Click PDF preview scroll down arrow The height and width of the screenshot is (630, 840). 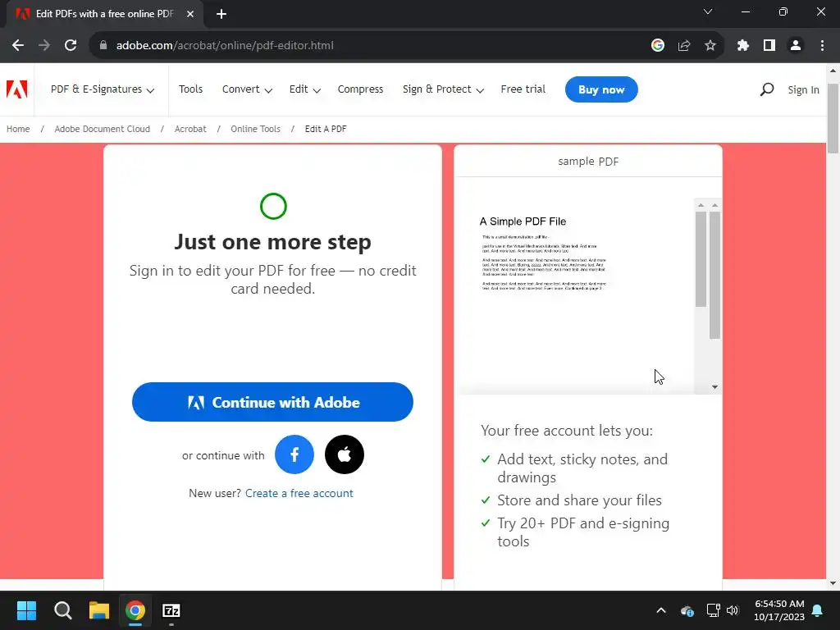pos(714,387)
